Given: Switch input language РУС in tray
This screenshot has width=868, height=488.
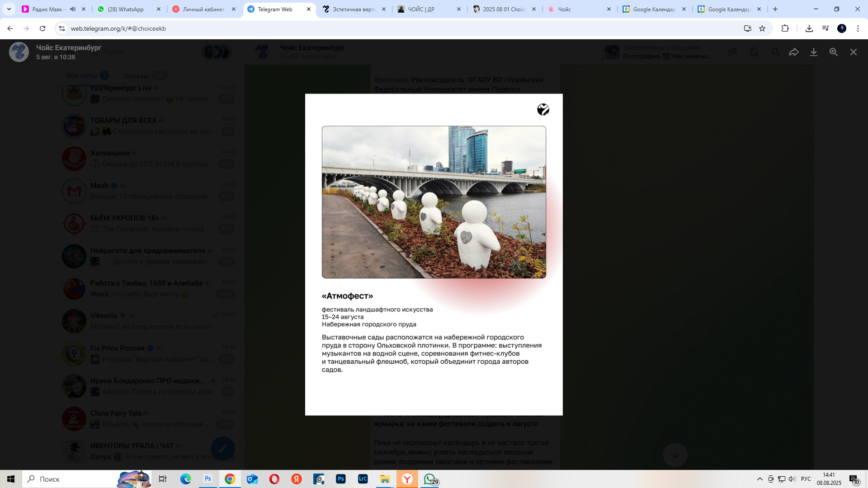Looking at the screenshot, I should click(806, 479).
